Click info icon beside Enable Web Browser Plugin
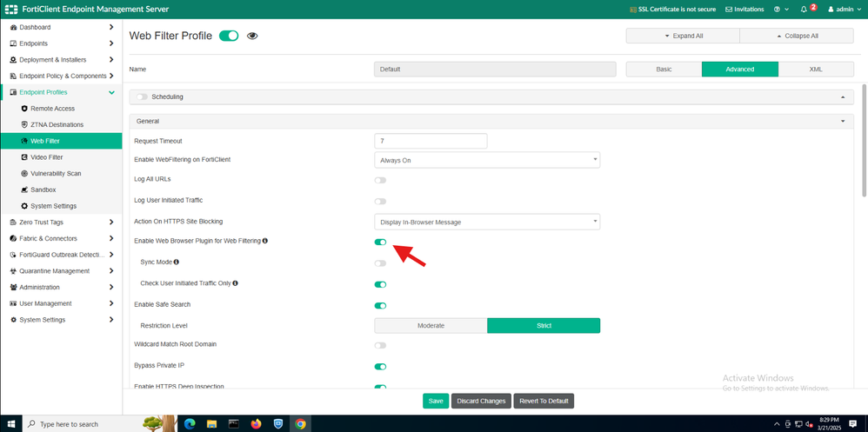This screenshot has height=432, width=868. pos(265,241)
